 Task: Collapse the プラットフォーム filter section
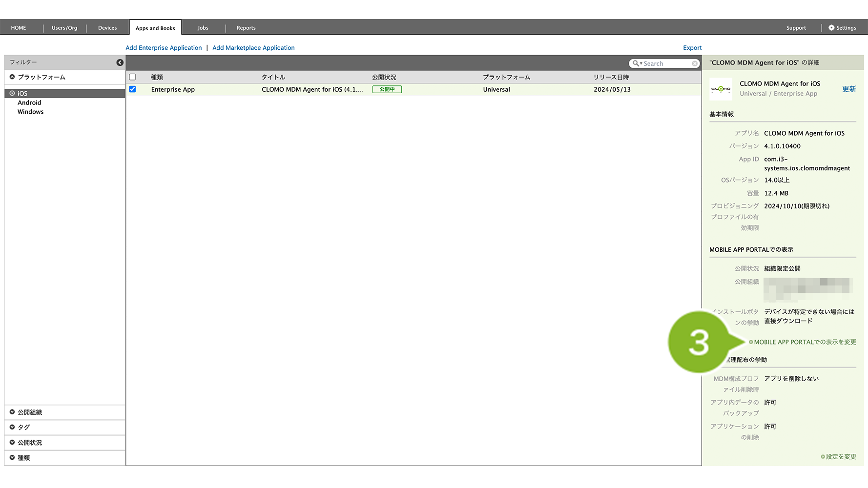pyautogui.click(x=12, y=77)
